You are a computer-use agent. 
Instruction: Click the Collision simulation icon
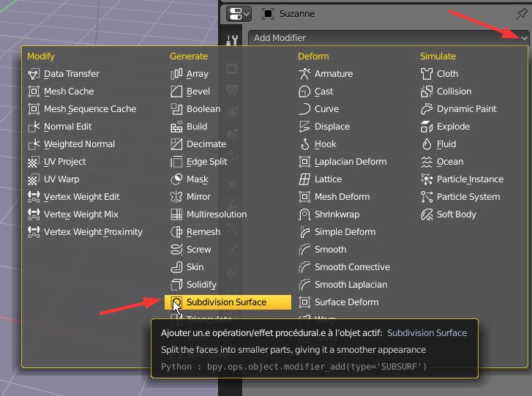[427, 91]
